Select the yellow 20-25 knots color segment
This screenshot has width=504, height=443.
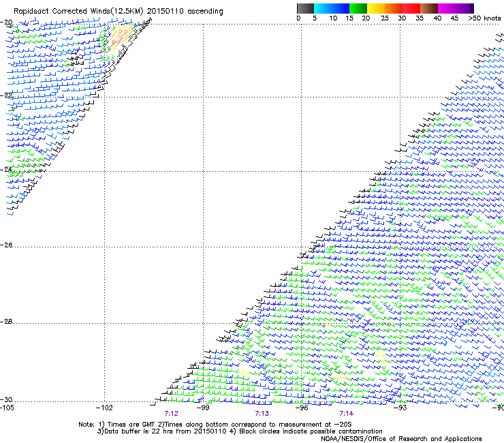click(x=376, y=9)
